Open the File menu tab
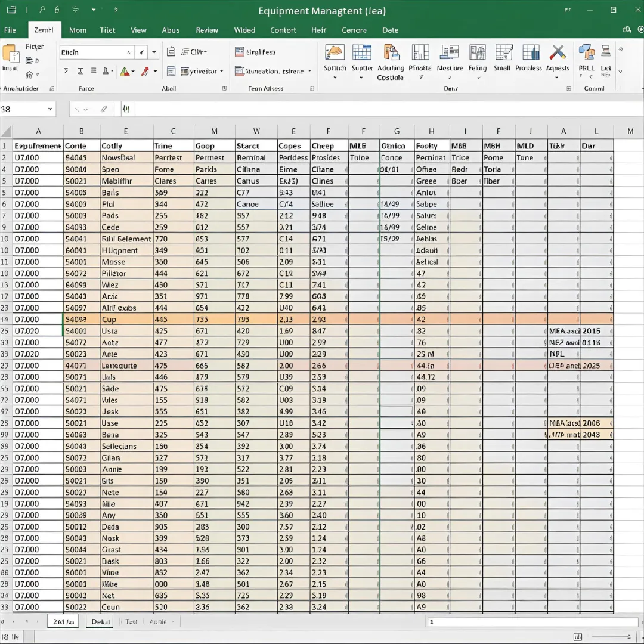This screenshot has height=644, width=644. point(10,30)
